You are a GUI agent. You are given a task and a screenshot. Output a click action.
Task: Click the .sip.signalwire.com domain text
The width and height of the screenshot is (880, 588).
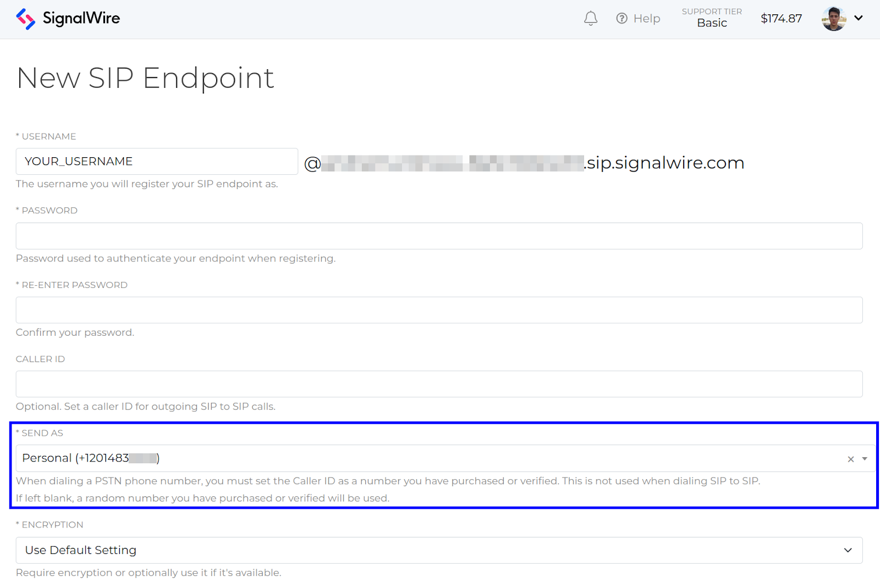pyautogui.click(x=664, y=163)
